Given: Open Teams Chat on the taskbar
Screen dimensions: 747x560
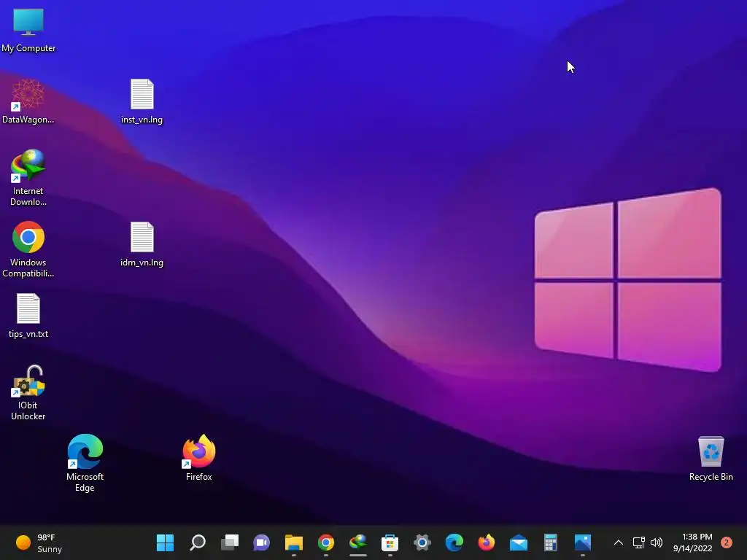Looking at the screenshot, I should click(262, 542).
